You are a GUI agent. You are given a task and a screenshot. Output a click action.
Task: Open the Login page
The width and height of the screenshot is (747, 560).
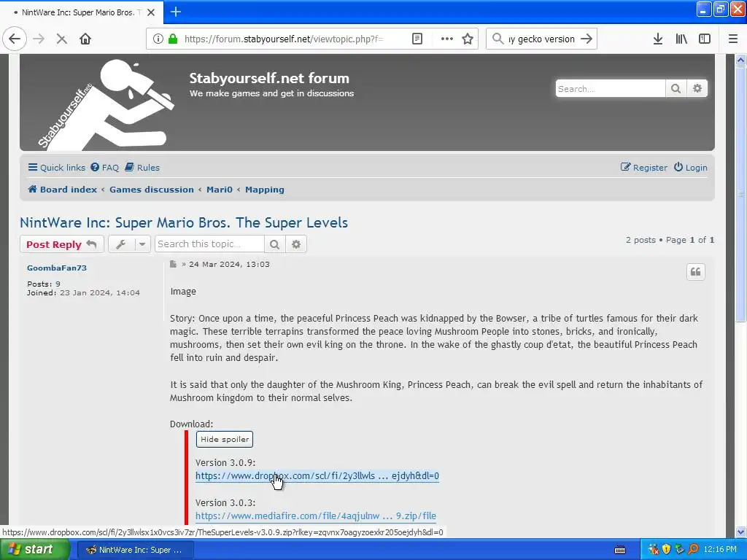[690, 168]
